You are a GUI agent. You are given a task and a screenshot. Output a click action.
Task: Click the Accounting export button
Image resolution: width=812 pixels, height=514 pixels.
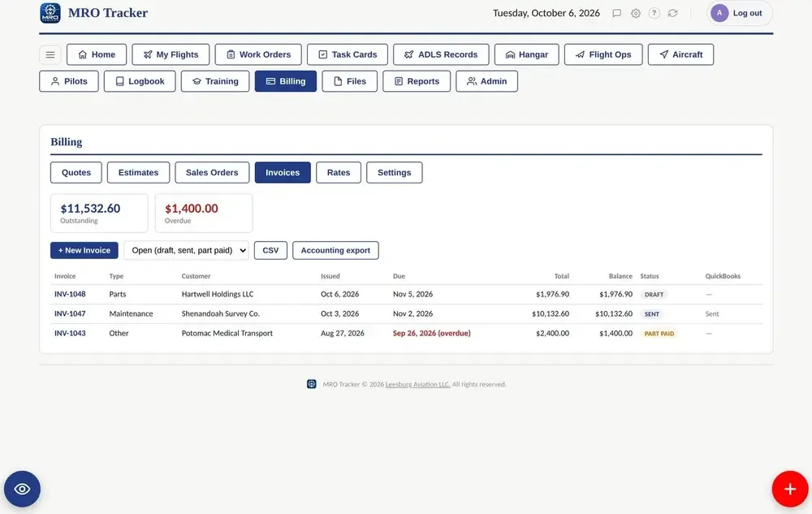tap(335, 251)
